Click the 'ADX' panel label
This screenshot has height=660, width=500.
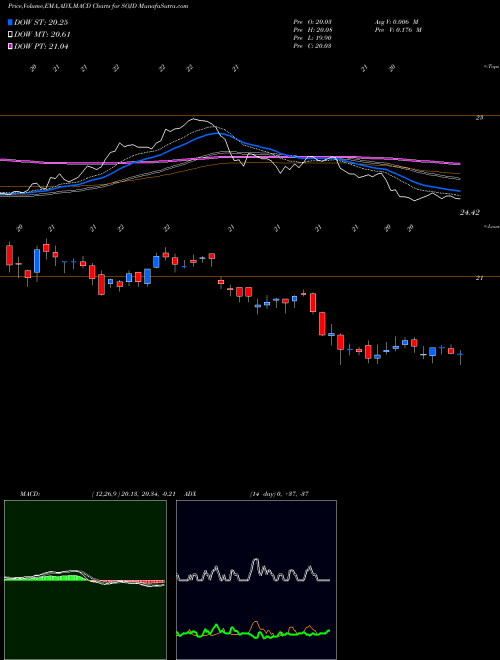(190, 494)
